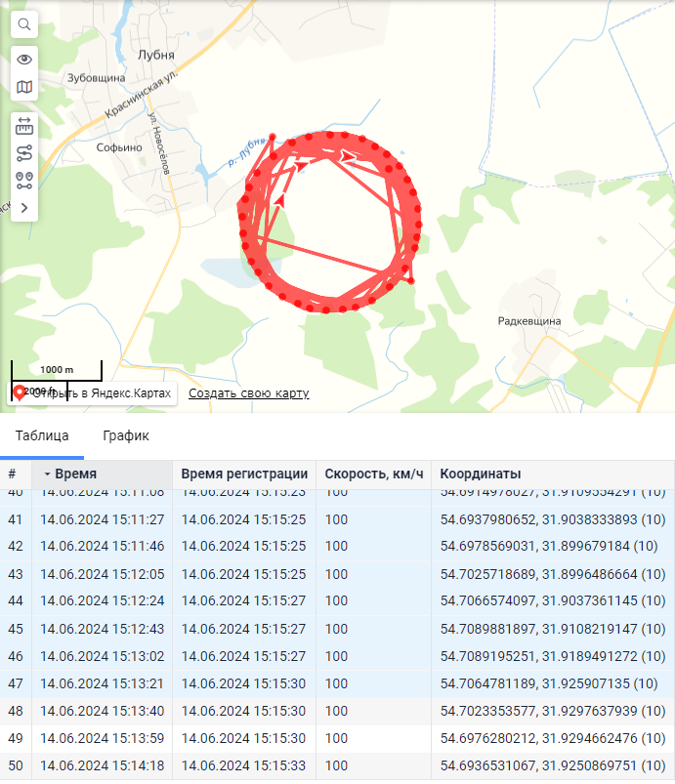
Task: Click the arrowhead marker on the track
Action: coord(349,156)
